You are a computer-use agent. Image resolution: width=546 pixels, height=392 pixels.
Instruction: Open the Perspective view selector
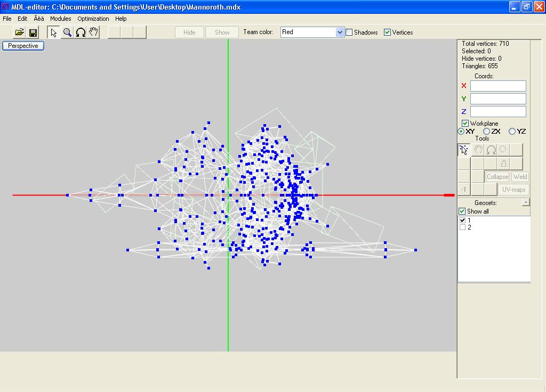(23, 46)
